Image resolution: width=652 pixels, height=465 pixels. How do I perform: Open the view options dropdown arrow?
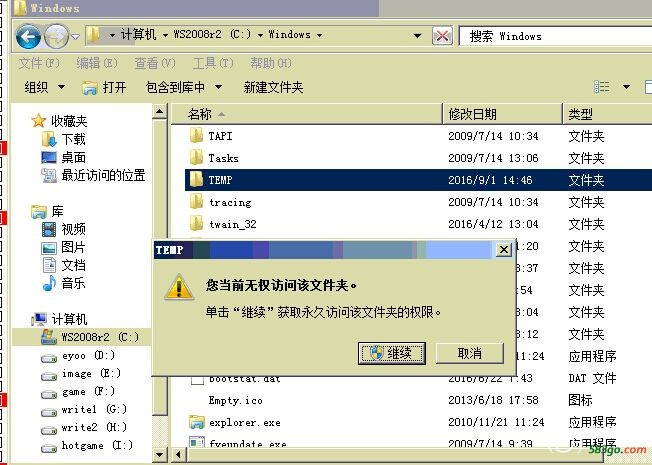626,87
